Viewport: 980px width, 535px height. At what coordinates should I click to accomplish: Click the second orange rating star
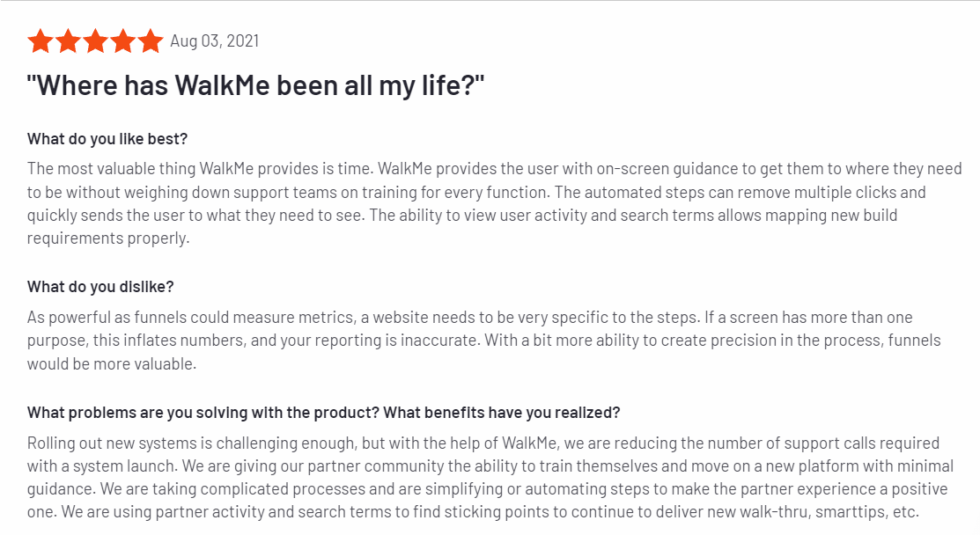tap(68, 41)
